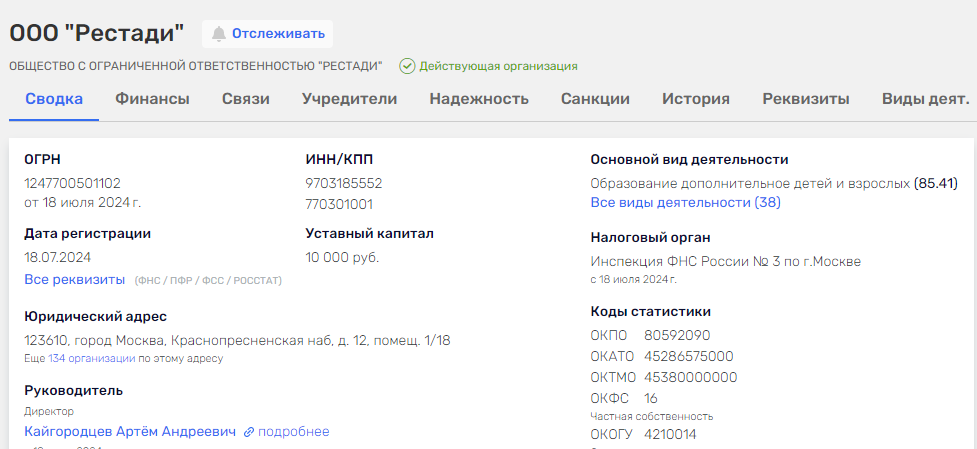Screen dimensions: 977x449
Task: Click the ОКПО code 80592090
Action: (x=677, y=336)
